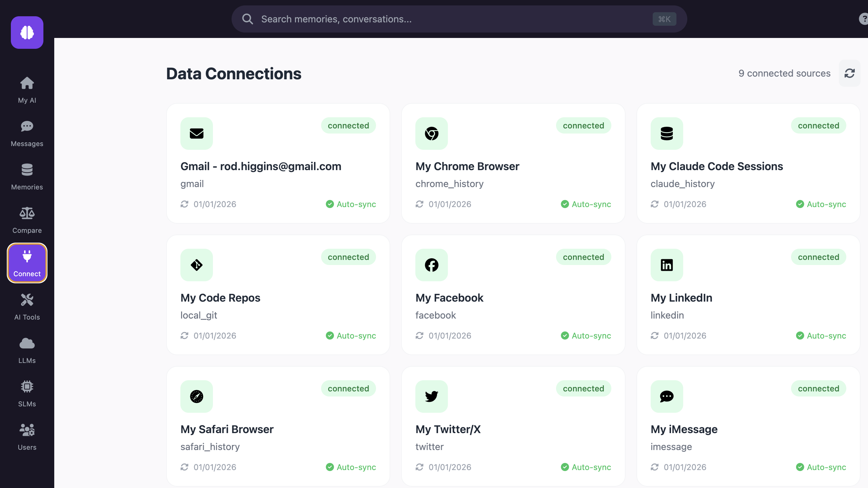The width and height of the screenshot is (868, 488).
Task: Click the sync icon on the Gmail card
Action: (184, 204)
